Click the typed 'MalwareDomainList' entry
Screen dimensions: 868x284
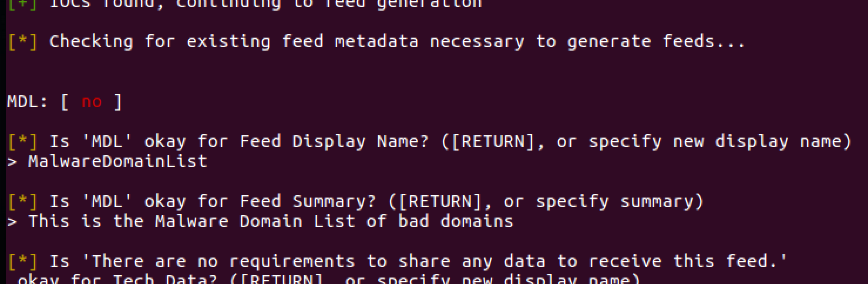117,161
